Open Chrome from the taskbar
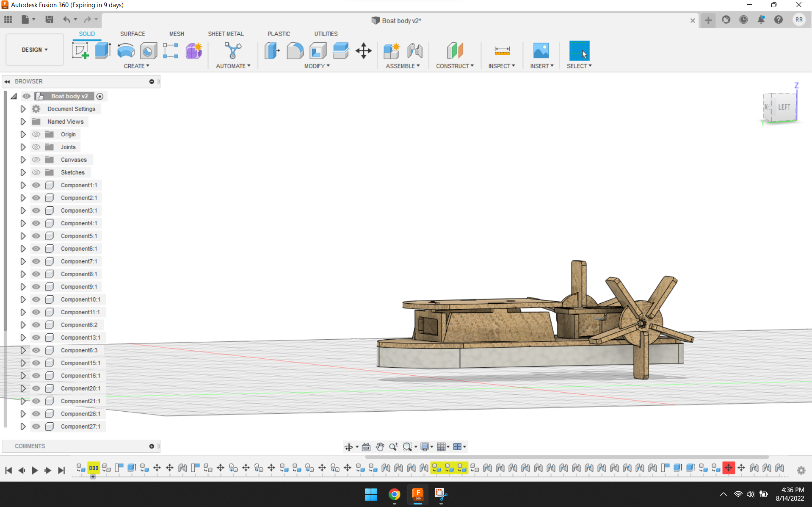This screenshot has width=812, height=507. pyautogui.click(x=394, y=494)
